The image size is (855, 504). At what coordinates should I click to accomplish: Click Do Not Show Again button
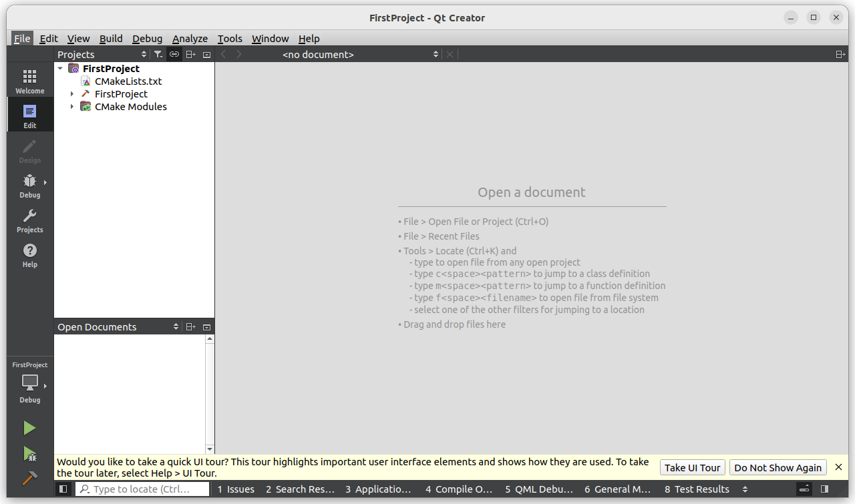coord(778,467)
